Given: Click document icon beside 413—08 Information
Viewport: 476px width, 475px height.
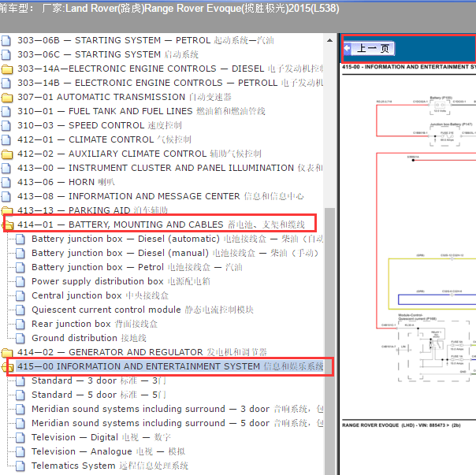Looking at the screenshot, I should click(6, 196).
